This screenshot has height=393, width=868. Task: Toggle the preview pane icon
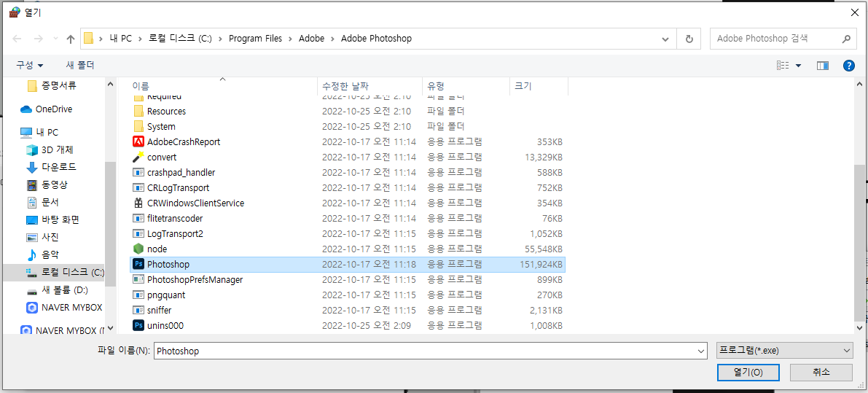(x=823, y=66)
